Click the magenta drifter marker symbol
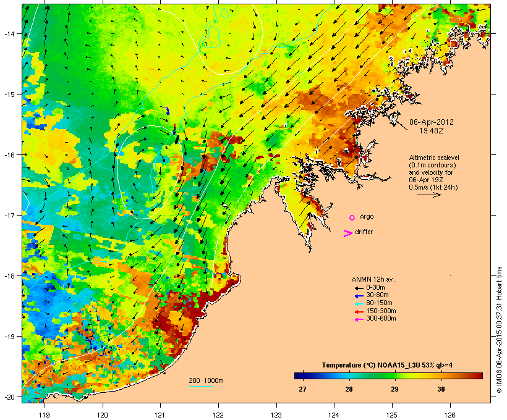Viewport: 507px width, 420px height. [347, 233]
